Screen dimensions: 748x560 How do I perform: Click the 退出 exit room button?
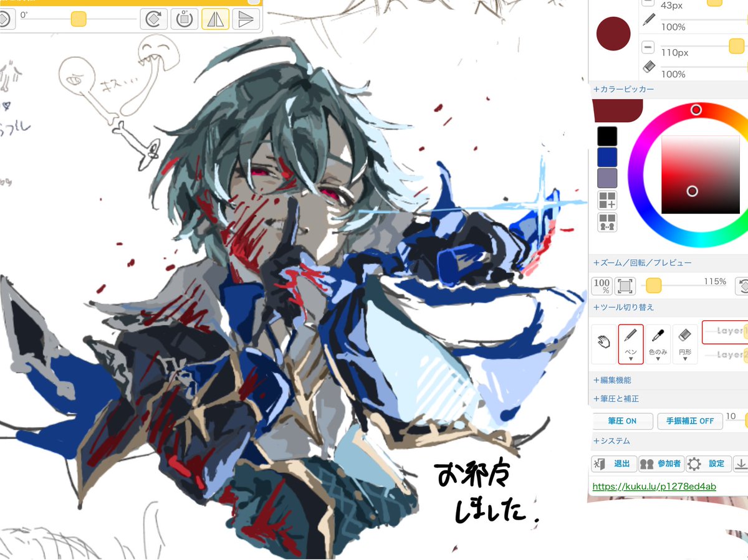click(x=615, y=464)
